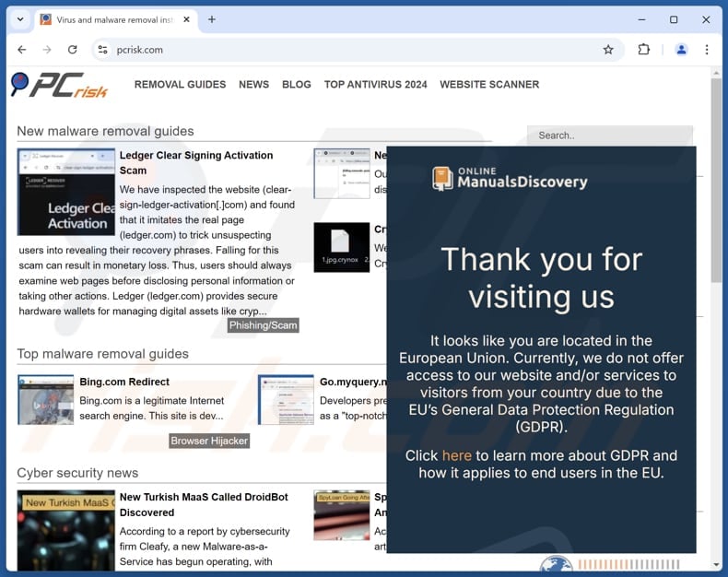Open the News menu item

pyautogui.click(x=254, y=85)
